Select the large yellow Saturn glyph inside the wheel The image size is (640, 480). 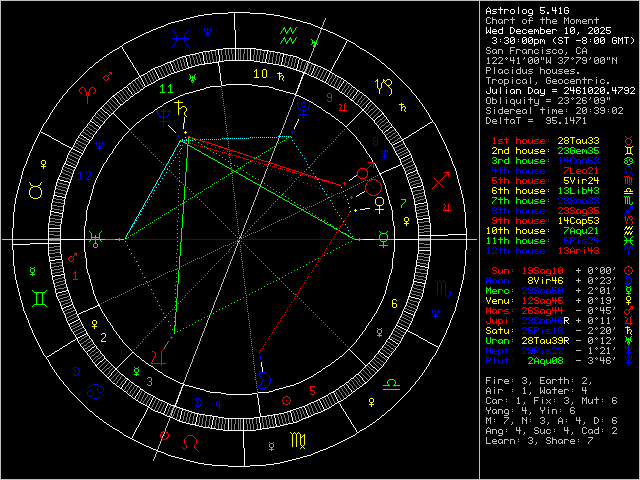click(181, 108)
